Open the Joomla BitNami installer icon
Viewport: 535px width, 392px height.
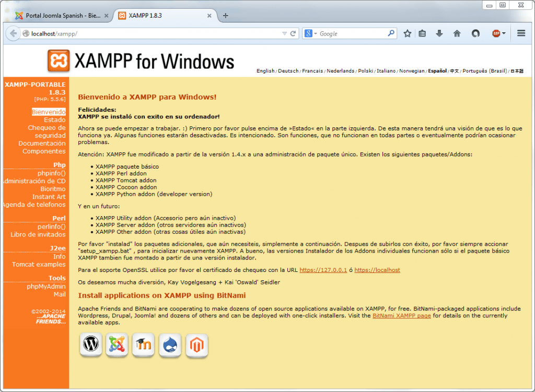pos(117,345)
